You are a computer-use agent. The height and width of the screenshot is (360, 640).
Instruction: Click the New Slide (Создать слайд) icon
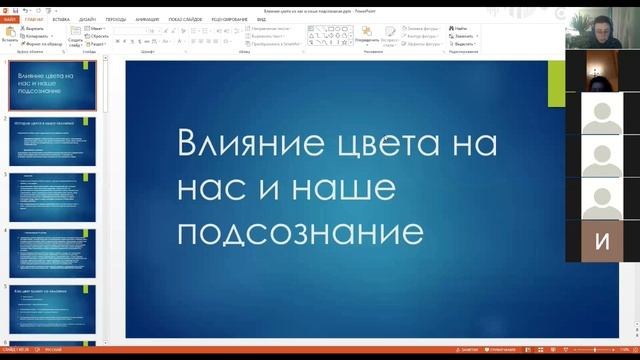(x=76, y=31)
